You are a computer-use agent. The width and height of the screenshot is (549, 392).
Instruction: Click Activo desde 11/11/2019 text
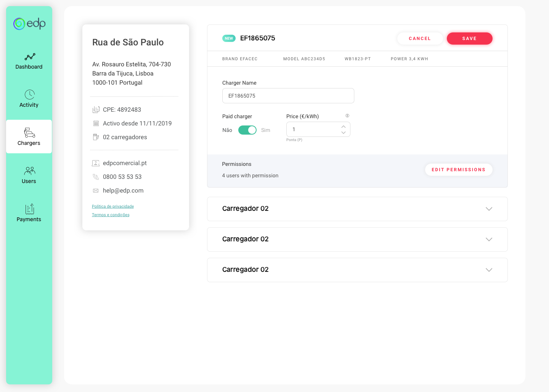tap(137, 124)
